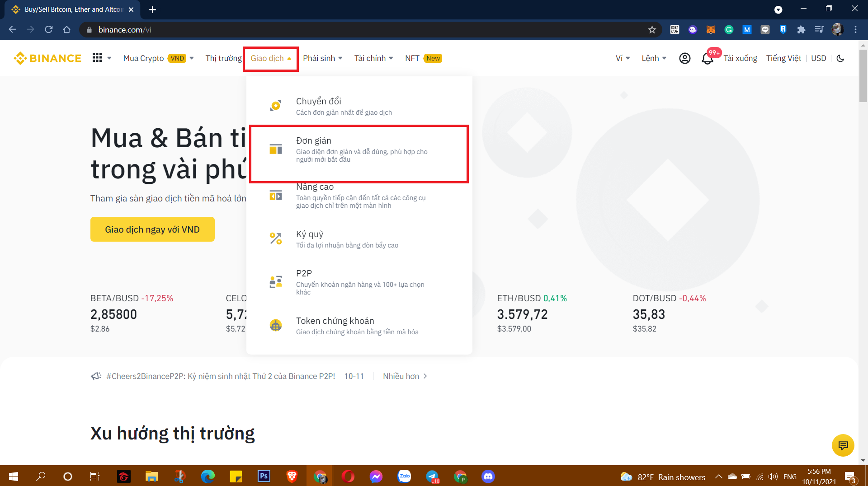Image resolution: width=868 pixels, height=486 pixels.
Task: Bookmark this page with the star icon
Action: coord(652,30)
